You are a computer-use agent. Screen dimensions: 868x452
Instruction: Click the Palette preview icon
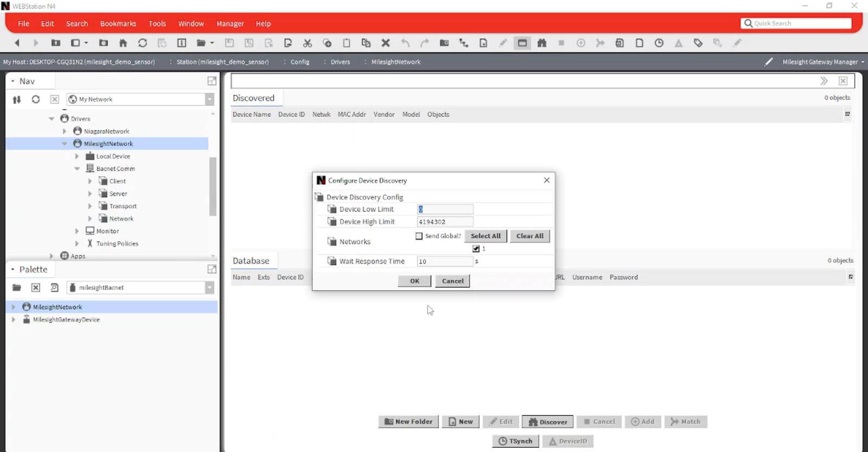55,288
